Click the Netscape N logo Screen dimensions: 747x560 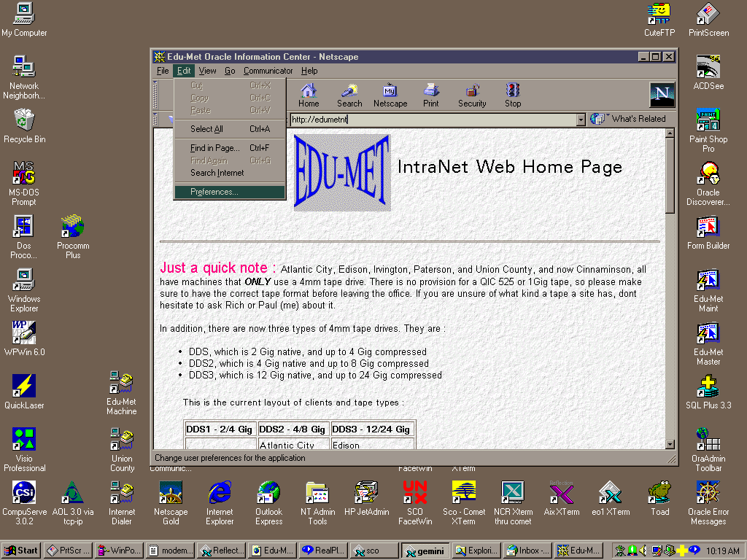pos(662,94)
